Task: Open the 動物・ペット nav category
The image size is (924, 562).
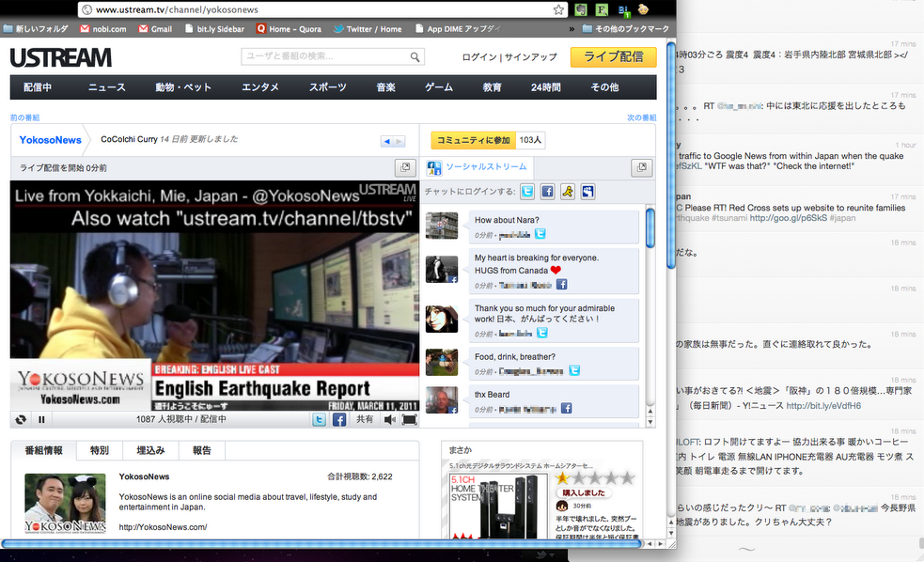Action: [183, 87]
